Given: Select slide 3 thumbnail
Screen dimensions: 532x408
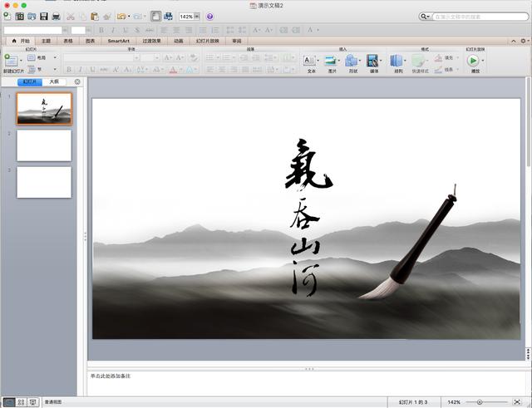Looking at the screenshot, I should pyautogui.click(x=44, y=182).
